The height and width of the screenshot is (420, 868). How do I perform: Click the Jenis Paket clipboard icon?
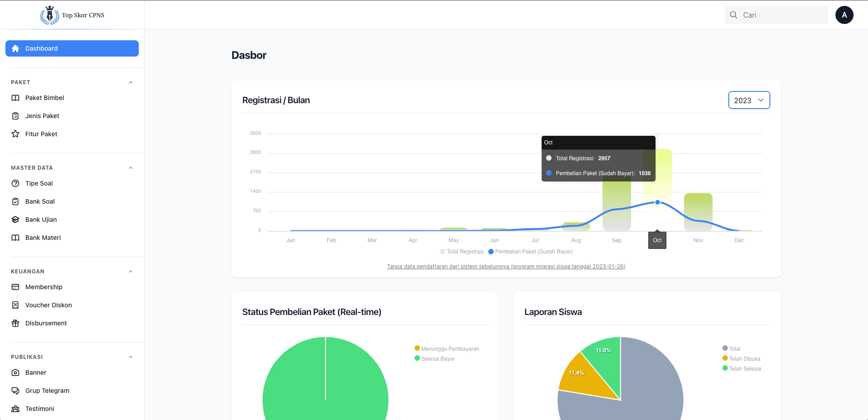point(15,116)
